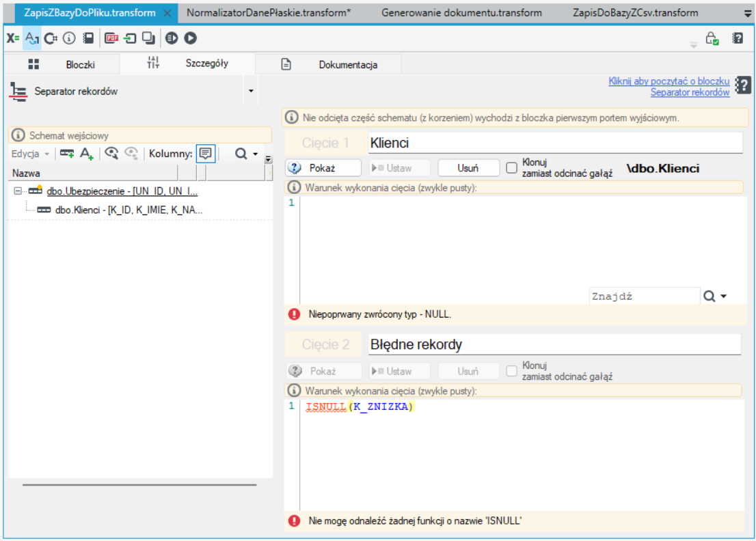Collapse the dbo.Ubezpieczenie tree node
Screen dimensions: 756x541
pos(18,191)
